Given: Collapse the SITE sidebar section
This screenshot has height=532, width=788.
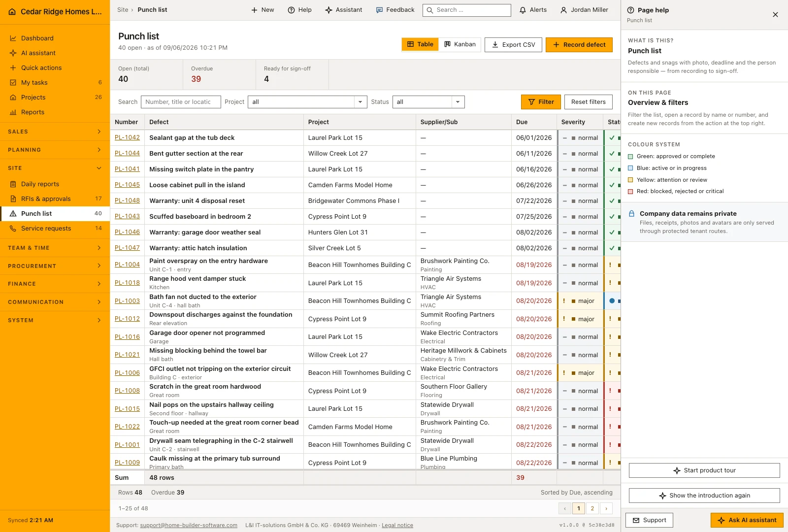Looking at the screenshot, I should pos(55,168).
